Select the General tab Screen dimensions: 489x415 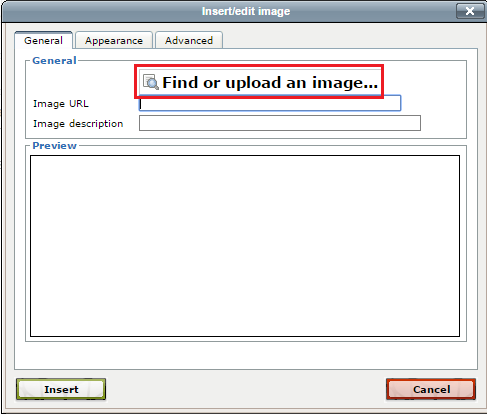[x=43, y=40]
